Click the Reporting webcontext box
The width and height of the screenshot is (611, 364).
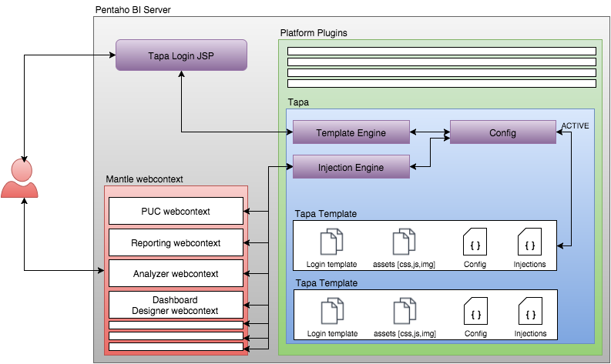pos(176,242)
